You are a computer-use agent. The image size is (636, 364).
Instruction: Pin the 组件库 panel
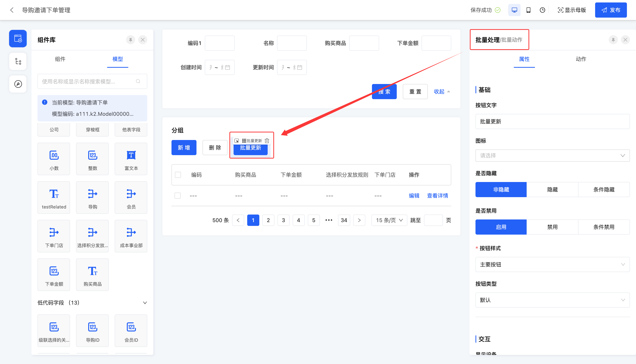click(131, 40)
